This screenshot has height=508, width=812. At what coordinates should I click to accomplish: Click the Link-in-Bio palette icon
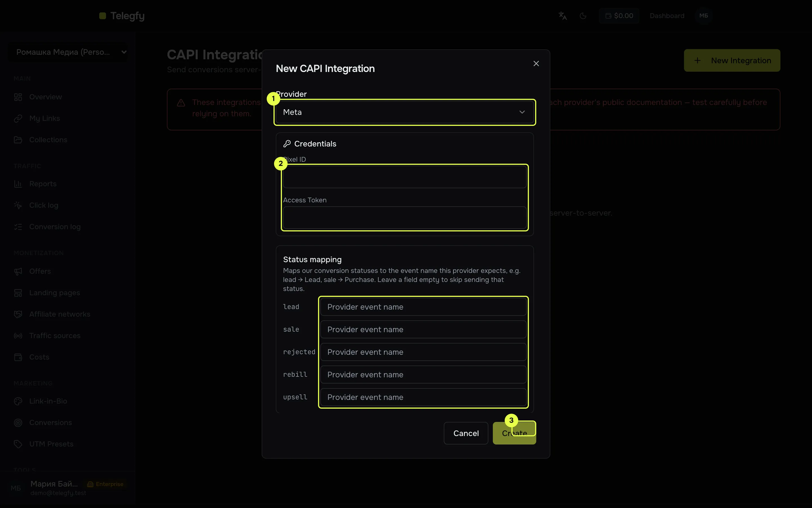pos(18,401)
